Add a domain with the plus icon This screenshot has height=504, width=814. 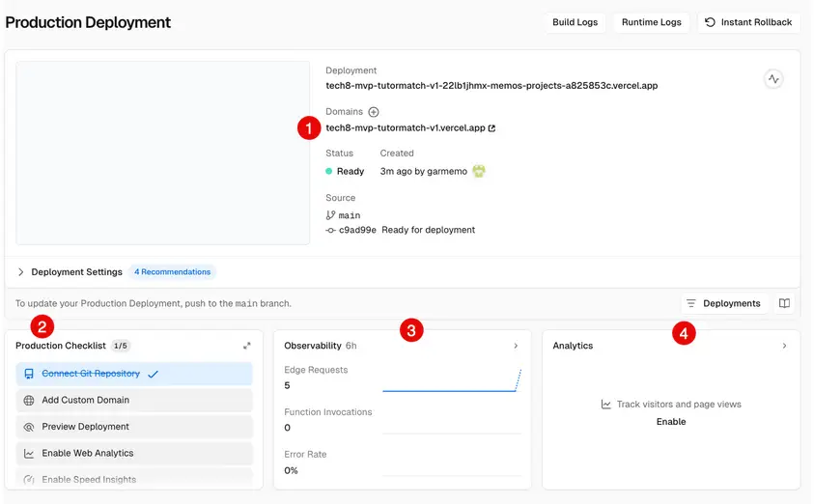pos(374,112)
